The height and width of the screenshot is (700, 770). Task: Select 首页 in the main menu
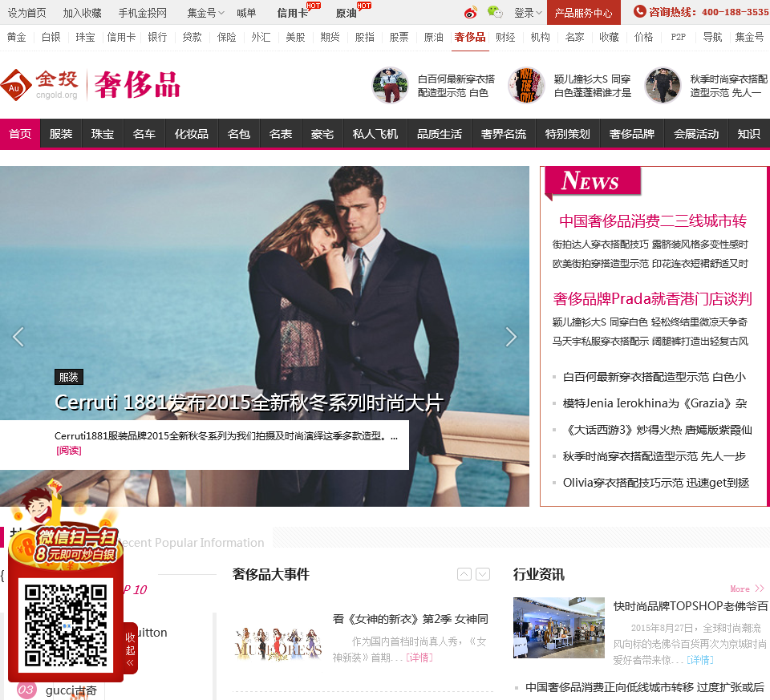coord(20,134)
